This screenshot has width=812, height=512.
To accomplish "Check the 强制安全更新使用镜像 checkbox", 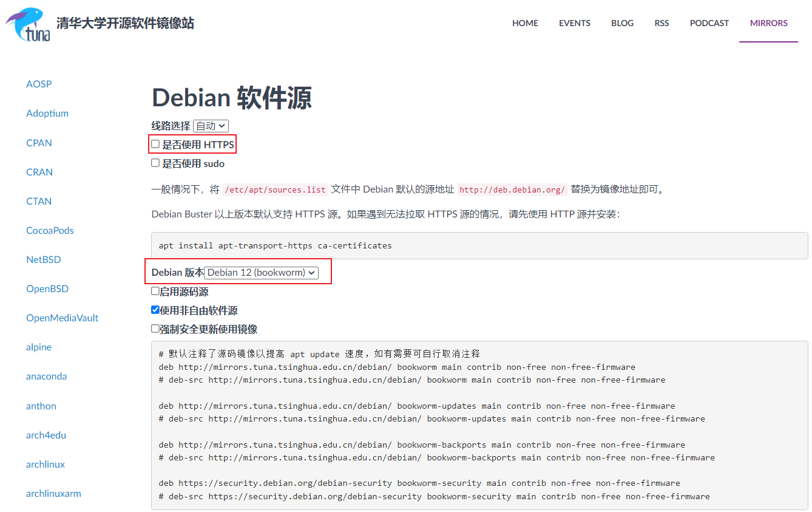I will pos(155,329).
